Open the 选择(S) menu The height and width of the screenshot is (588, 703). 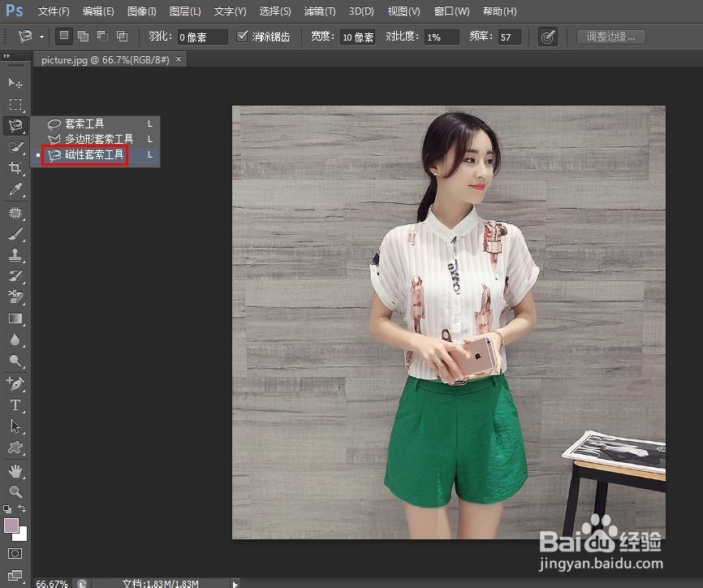point(275,11)
